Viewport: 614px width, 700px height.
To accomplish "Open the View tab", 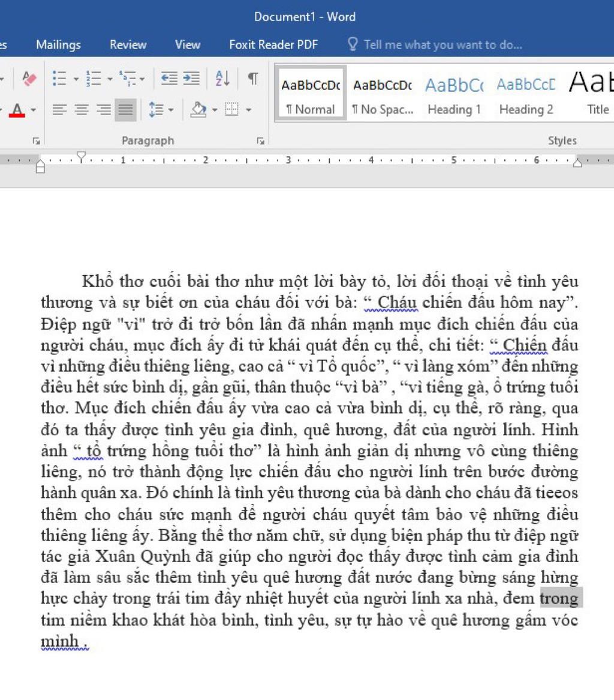I will pyautogui.click(x=188, y=44).
